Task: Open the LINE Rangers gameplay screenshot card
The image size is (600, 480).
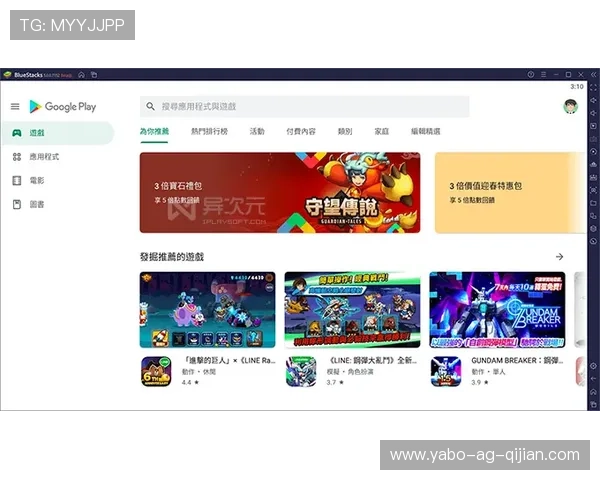Action: coord(207,310)
